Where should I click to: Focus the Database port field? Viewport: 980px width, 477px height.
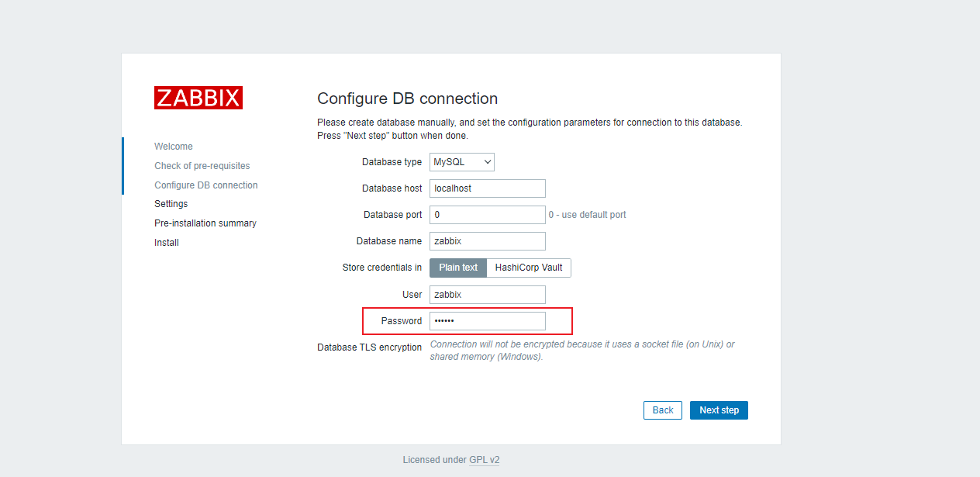coord(488,215)
